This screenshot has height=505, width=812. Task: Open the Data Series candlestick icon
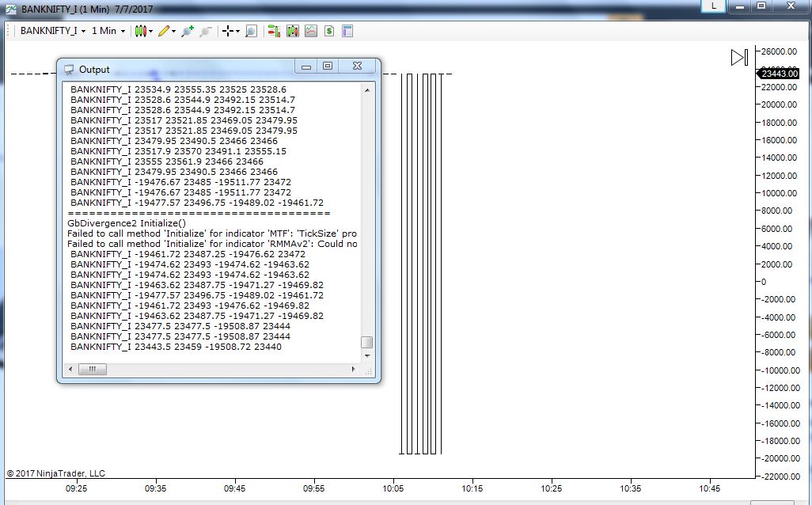click(x=293, y=31)
